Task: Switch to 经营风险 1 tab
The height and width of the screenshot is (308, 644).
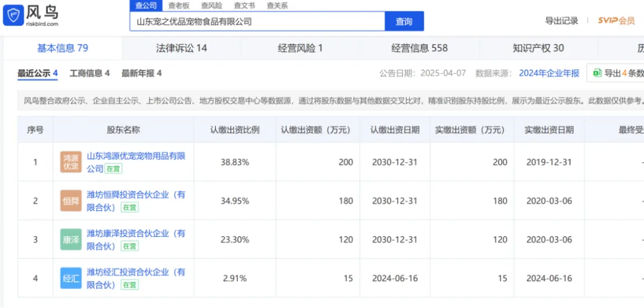Action: 300,48
